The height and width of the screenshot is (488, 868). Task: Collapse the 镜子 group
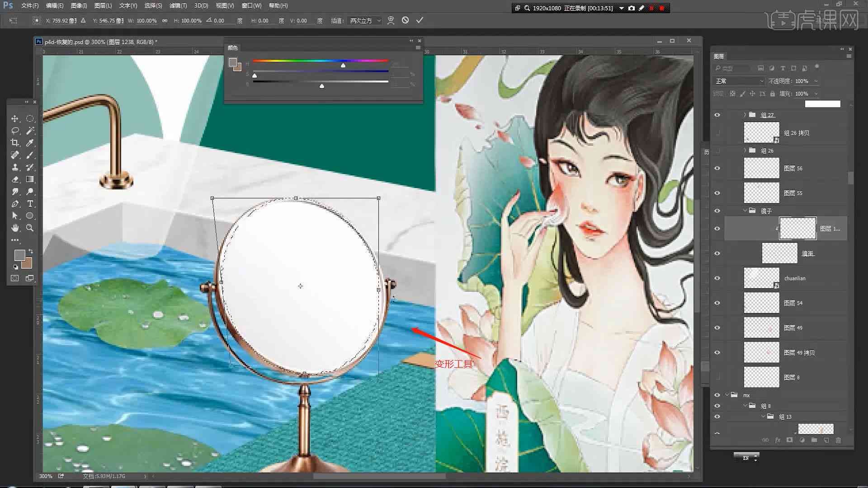pyautogui.click(x=745, y=211)
